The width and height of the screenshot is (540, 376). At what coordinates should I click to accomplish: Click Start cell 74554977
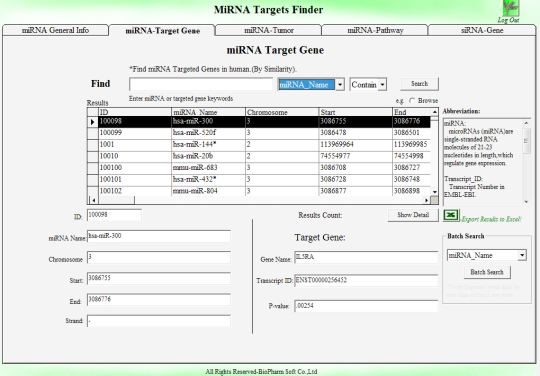click(356, 157)
